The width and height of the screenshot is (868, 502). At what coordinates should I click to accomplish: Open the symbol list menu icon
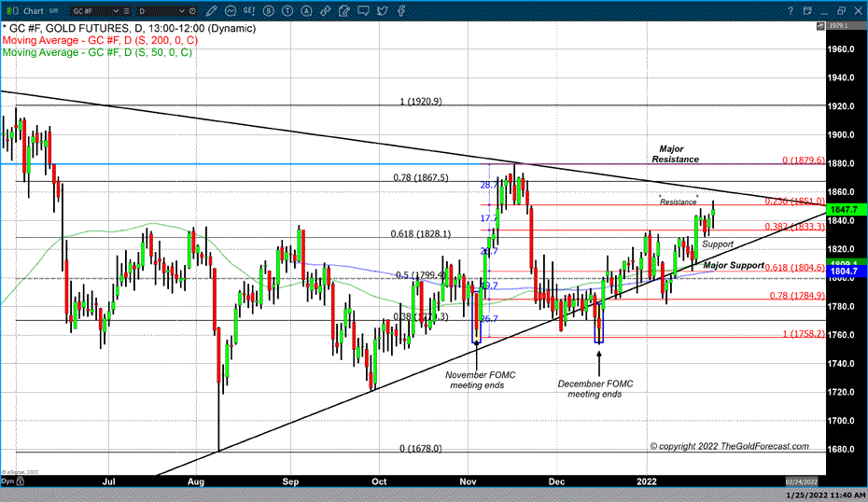coord(127,10)
